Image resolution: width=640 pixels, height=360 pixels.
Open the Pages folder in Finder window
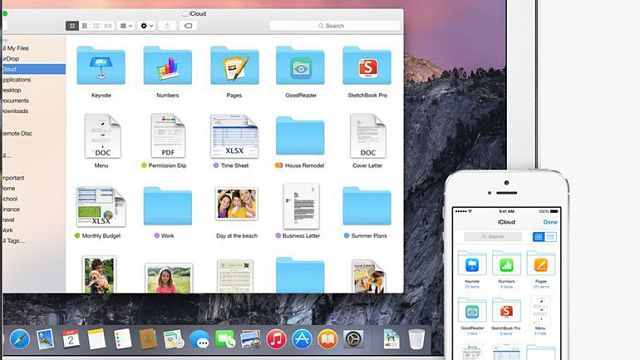tap(234, 66)
